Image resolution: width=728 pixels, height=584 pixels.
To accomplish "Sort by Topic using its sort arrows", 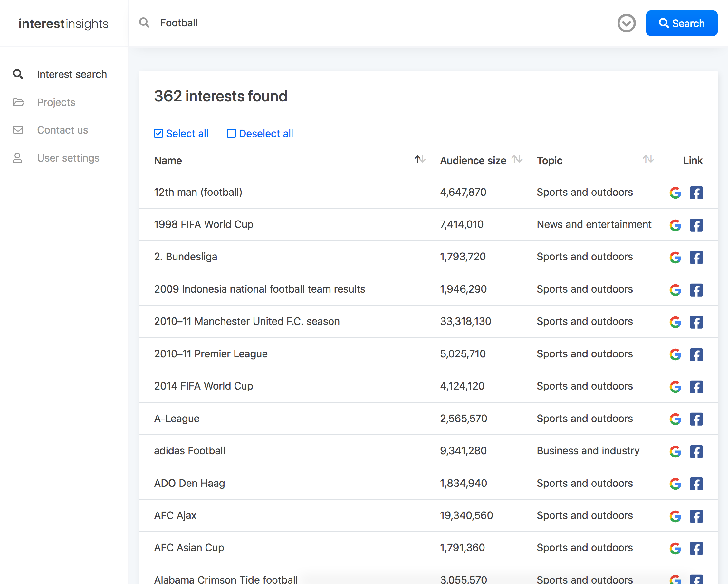I will pos(648,159).
